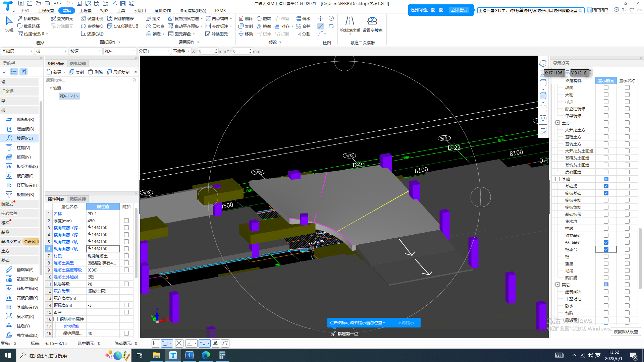Image resolution: width=644 pixels, height=362 pixels.
Task: Click the 显示名称 column header
Action: pos(627,80)
